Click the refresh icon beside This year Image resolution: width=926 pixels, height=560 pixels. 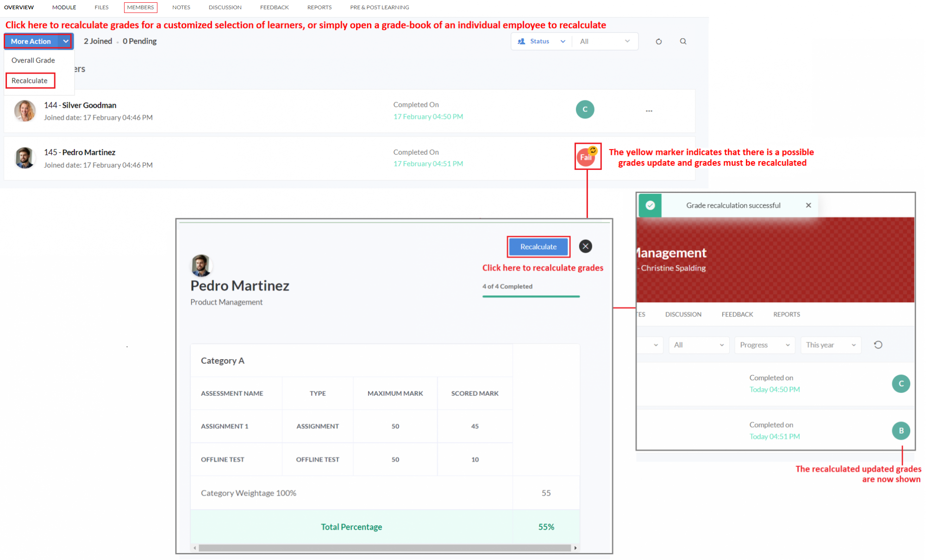[878, 345]
